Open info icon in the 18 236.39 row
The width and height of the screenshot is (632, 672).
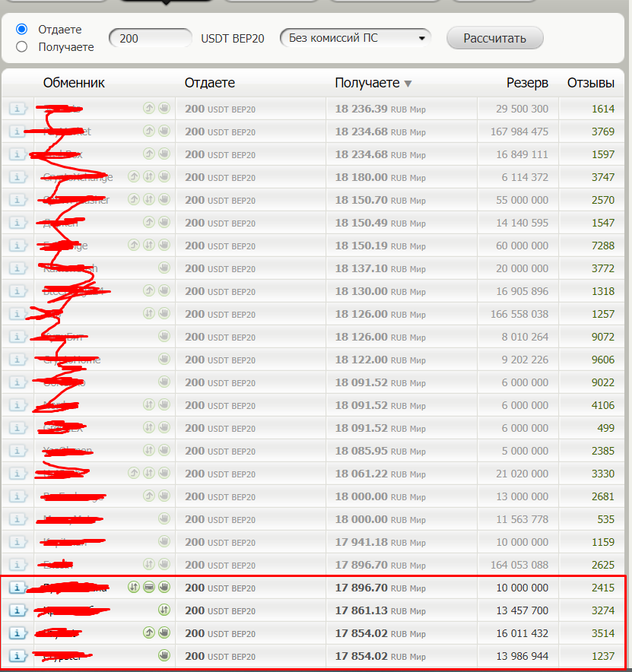[x=17, y=109]
